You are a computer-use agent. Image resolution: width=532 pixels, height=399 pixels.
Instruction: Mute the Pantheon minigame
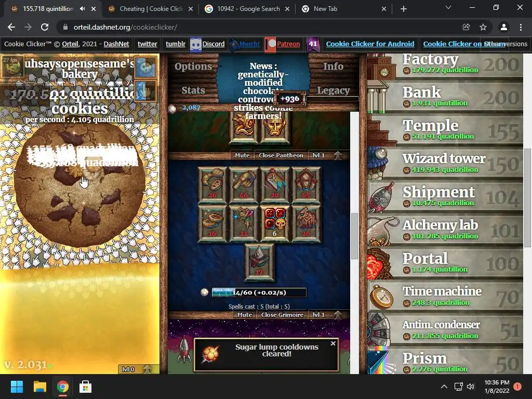click(x=242, y=155)
